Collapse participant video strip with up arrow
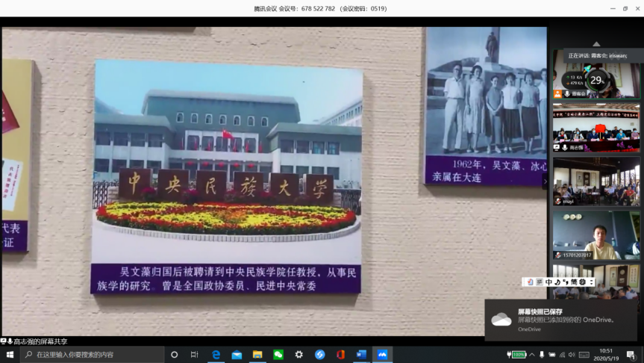 [x=595, y=44]
